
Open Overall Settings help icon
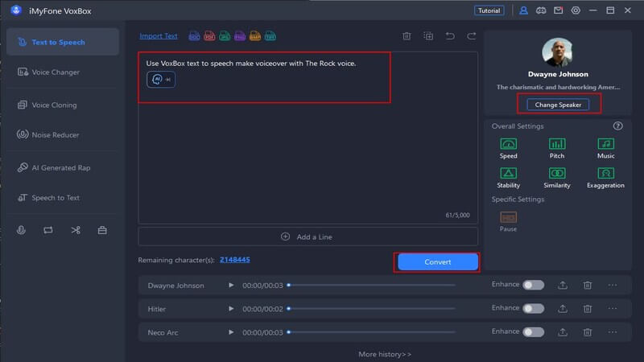[x=617, y=126]
